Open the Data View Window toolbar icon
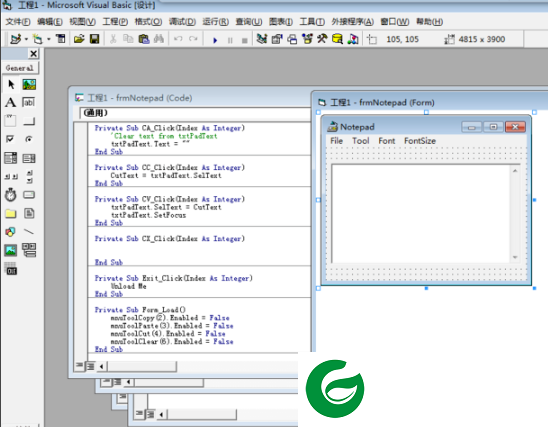 coord(337,39)
